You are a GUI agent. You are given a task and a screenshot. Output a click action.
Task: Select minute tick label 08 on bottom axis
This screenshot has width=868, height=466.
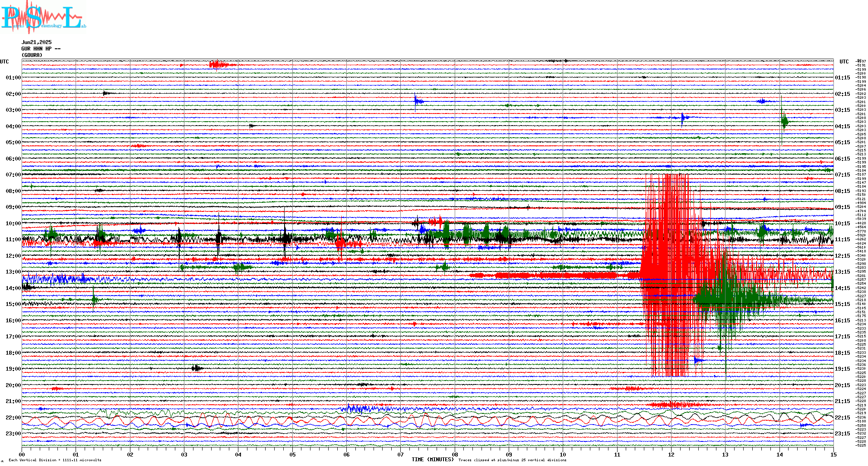pyautogui.click(x=455, y=454)
